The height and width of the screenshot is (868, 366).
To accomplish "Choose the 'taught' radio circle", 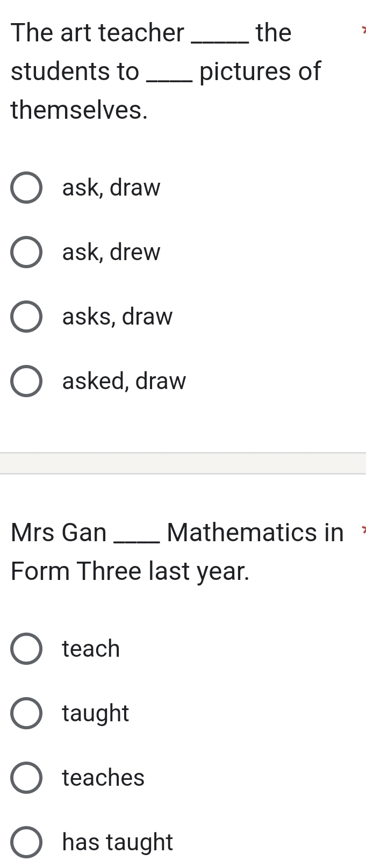I will pos(26,713).
